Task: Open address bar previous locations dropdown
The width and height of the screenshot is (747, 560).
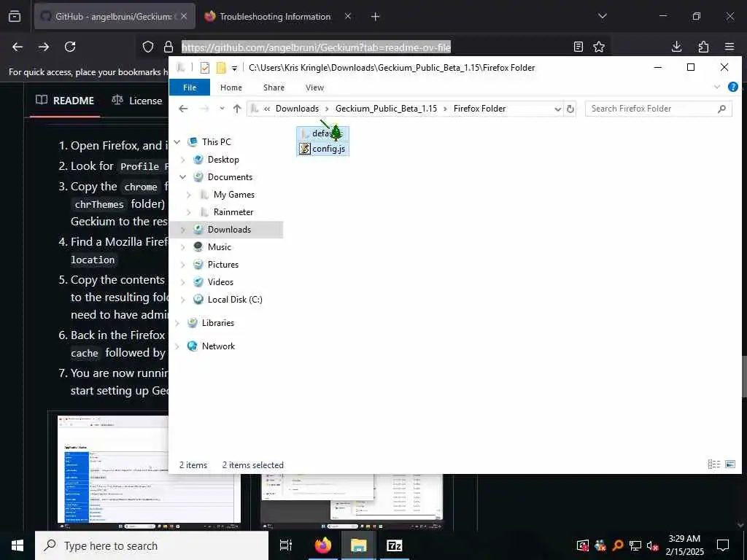Action: (557, 109)
